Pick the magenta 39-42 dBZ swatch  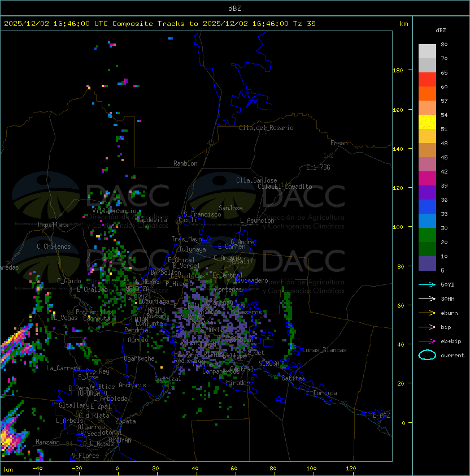427,178
